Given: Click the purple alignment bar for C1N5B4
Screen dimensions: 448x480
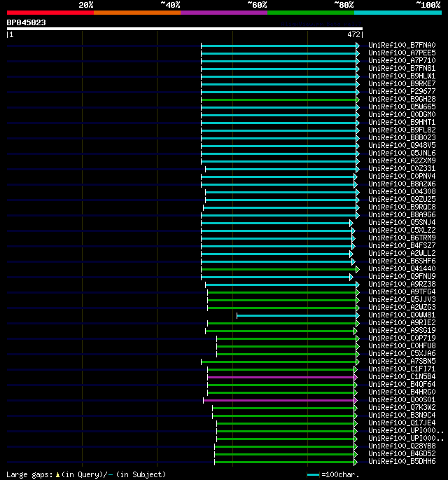Looking at the screenshot, I should [281, 378].
